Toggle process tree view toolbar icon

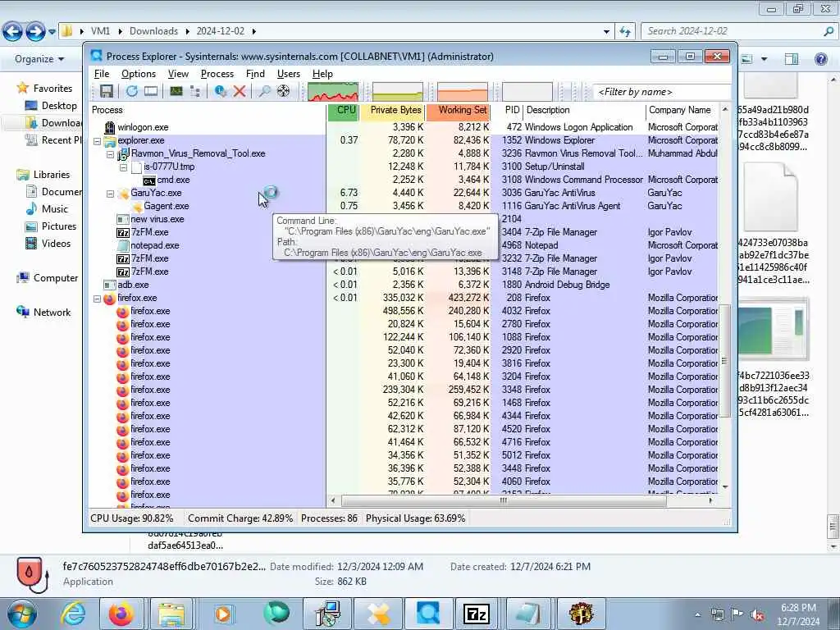(195, 92)
